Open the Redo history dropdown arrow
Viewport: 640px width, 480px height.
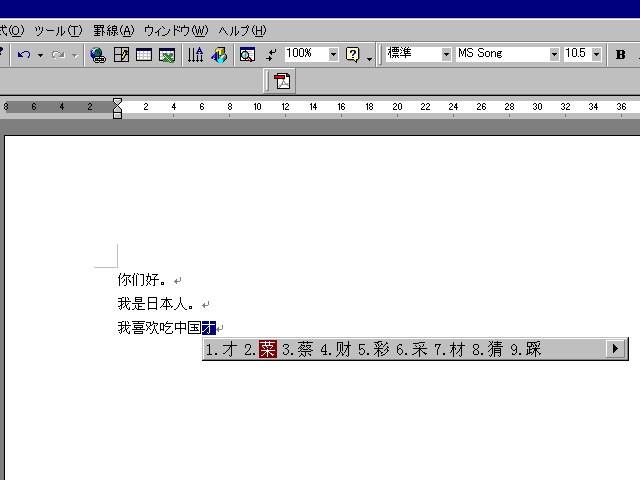click(75, 55)
